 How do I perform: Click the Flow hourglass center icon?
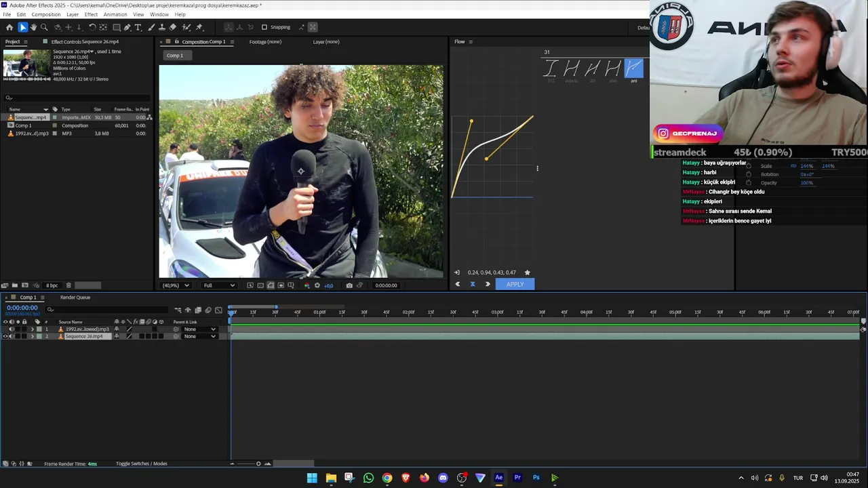pos(473,284)
